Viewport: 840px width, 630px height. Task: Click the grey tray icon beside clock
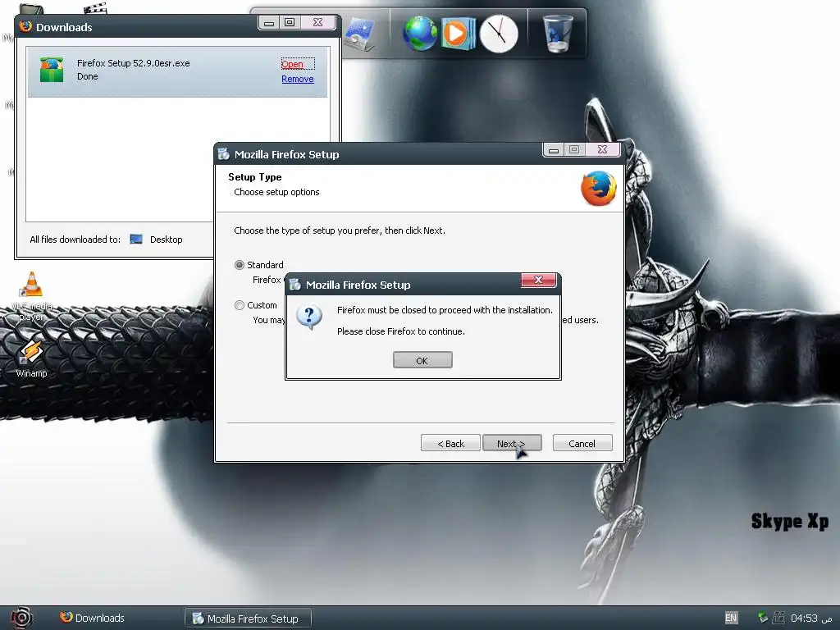click(x=778, y=617)
